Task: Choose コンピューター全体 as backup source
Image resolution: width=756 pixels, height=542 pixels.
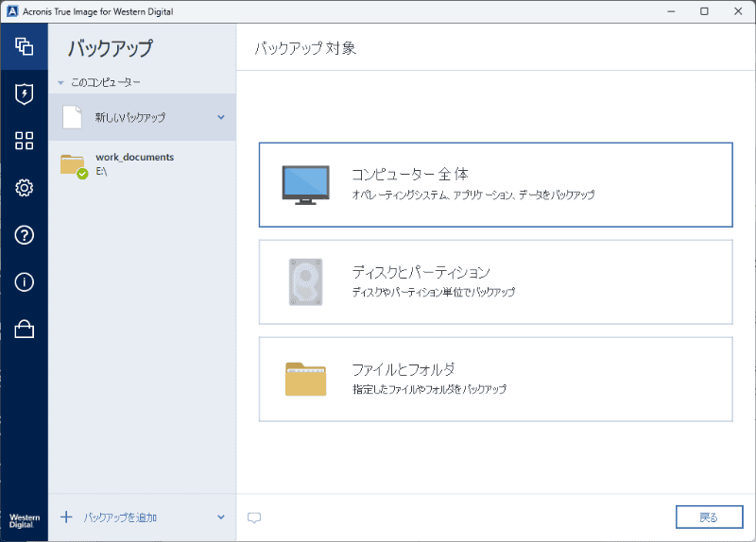Action: [x=495, y=185]
